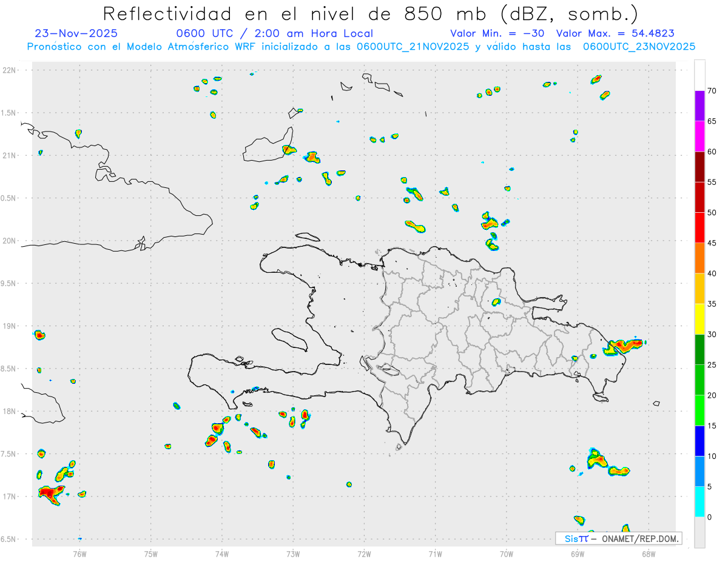The image size is (728, 562).
Task: Click the date text '23-Nov-2025'
Action: (x=76, y=33)
